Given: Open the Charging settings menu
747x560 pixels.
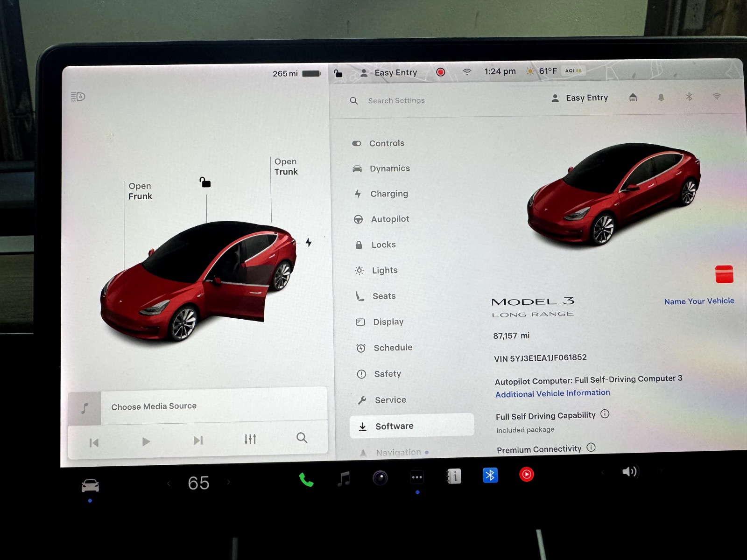Looking at the screenshot, I should 388,194.
